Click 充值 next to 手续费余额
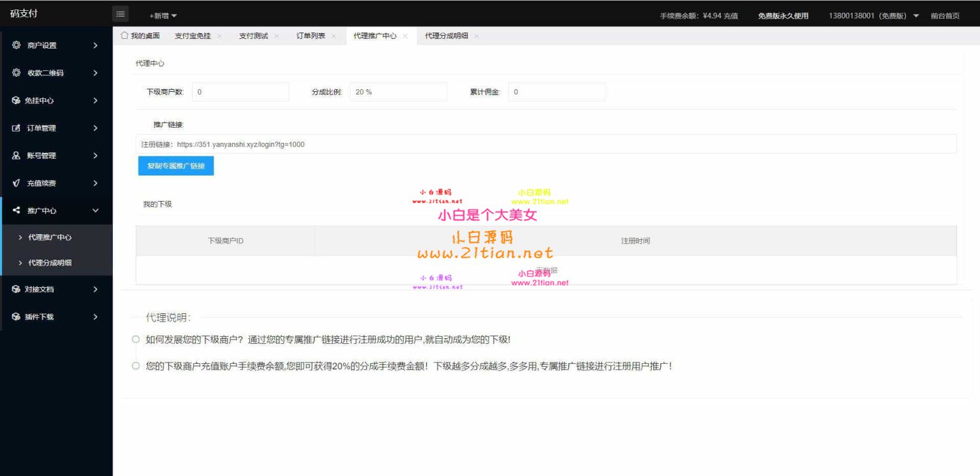Viewport: 980px width, 476px height. pos(731,16)
